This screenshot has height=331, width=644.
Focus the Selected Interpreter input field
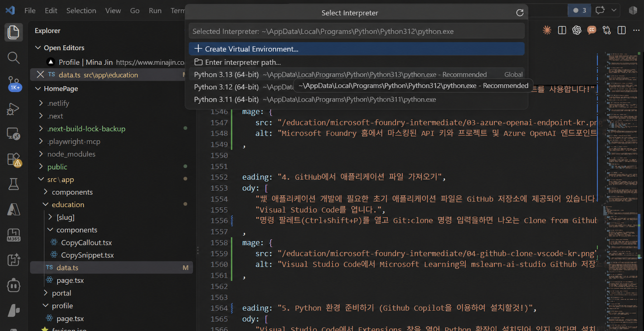357,31
